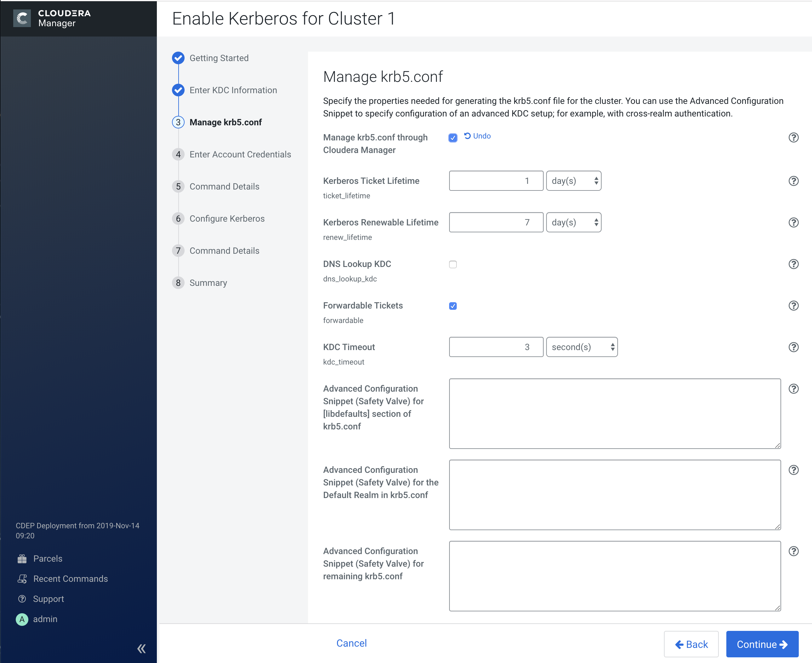Uncheck Manage krb5.conf through Cloudera Manager
The image size is (812, 663).
pos(453,138)
